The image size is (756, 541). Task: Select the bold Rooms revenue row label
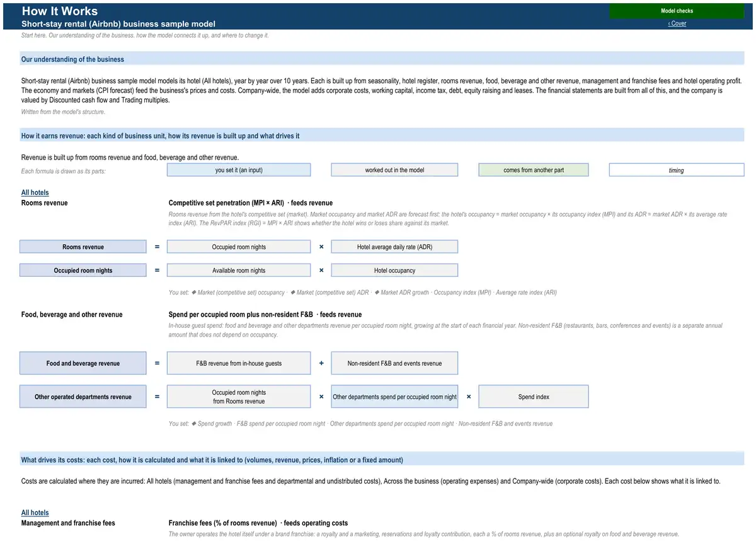point(45,203)
